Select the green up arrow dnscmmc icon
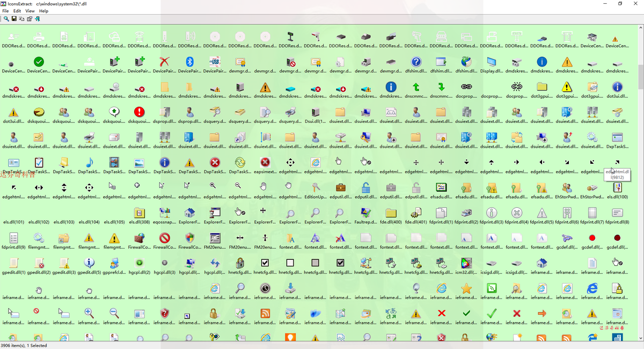Screen dimensions: 644x349 click(416, 87)
